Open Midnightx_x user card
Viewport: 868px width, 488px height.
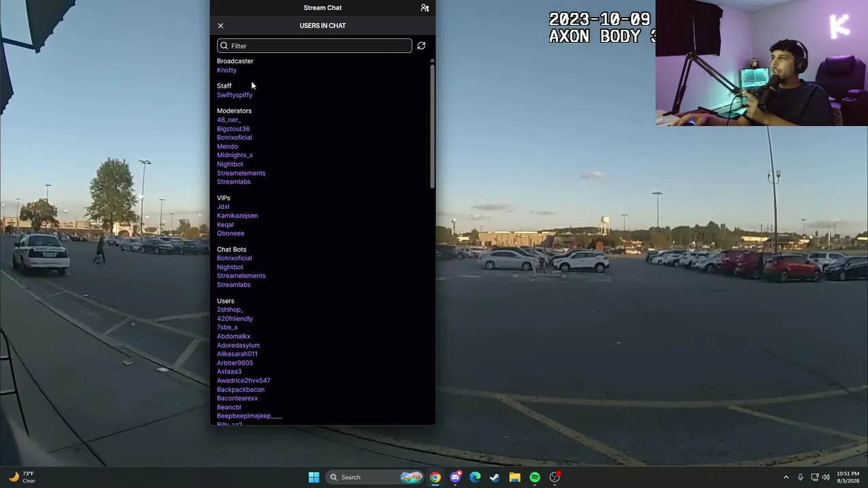click(x=235, y=155)
